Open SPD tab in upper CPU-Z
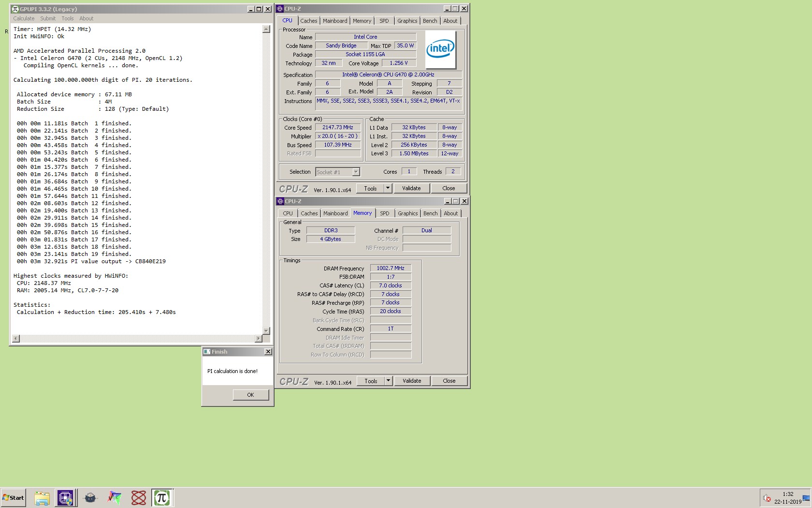812x508 pixels. click(384, 21)
